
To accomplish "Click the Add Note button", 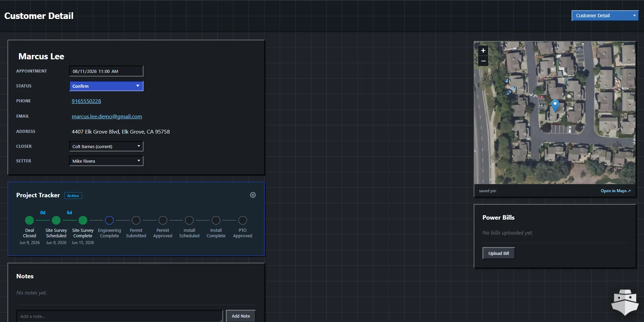I will coord(241,316).
